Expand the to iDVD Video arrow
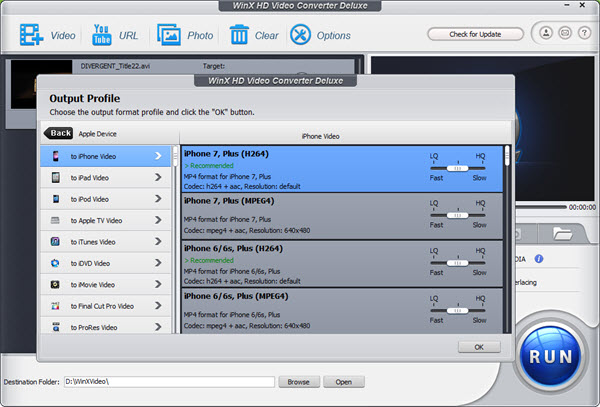 click(x=158, y=263)
